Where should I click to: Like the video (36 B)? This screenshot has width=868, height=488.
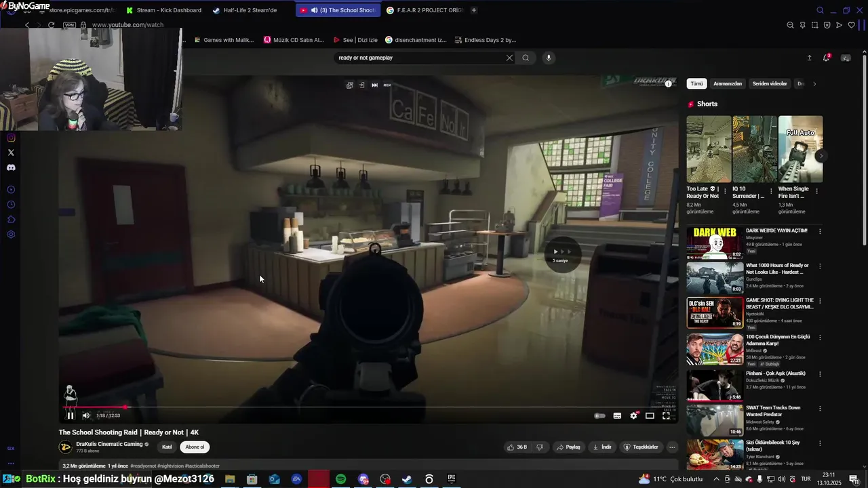(x=517, y=447)
